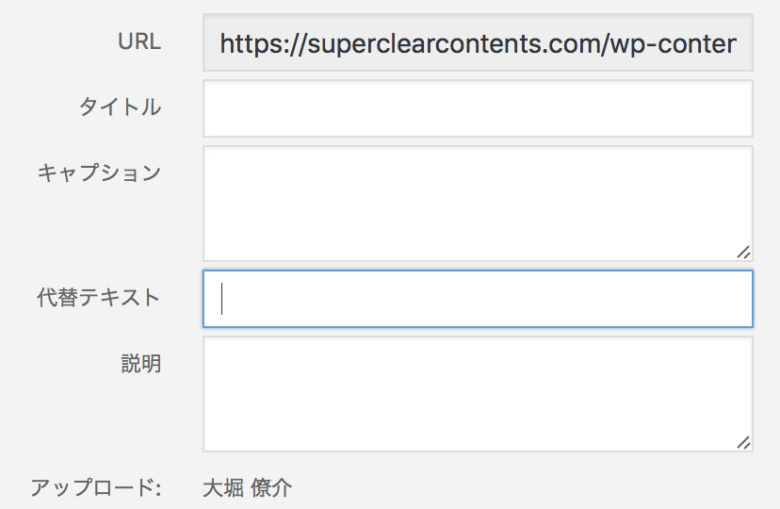Click the 説明 textarea resize handle

click(x=743, y=441)
